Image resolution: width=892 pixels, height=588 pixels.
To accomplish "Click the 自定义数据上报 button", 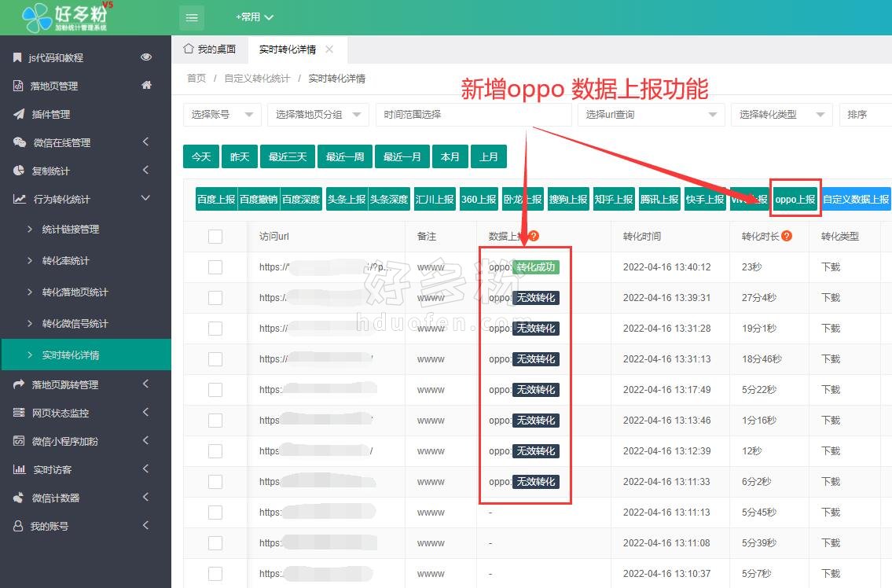I will tap(856, 199).
